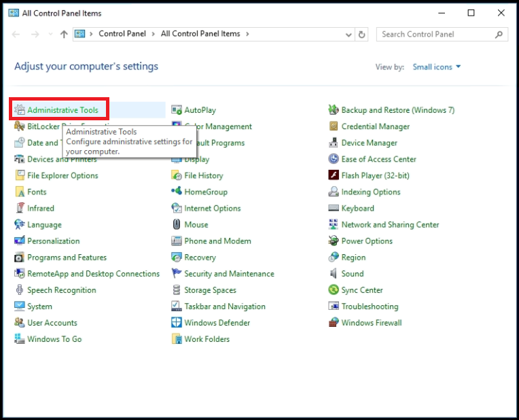This screenshot has width=519, height=420.
Task: Click the Fonts icon
Action: coord(20,192)
